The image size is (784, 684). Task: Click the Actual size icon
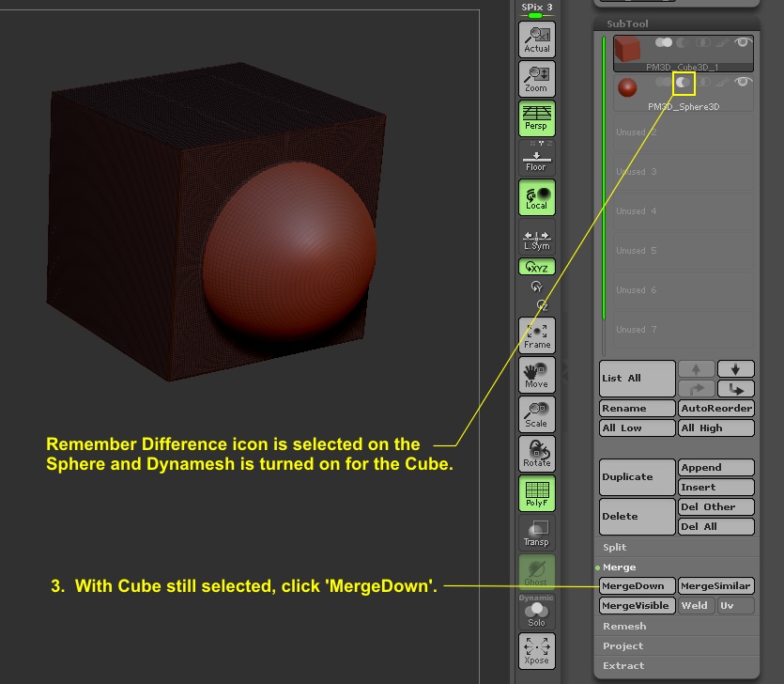[536, 39]
